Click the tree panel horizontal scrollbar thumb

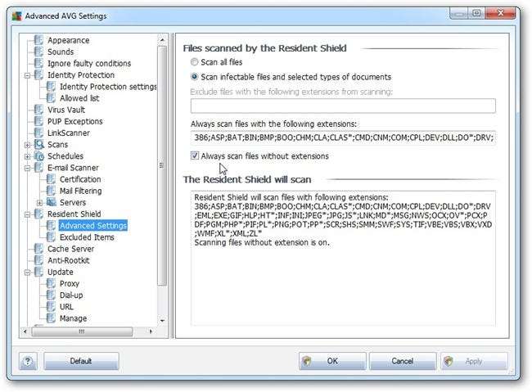click(82, 331)
